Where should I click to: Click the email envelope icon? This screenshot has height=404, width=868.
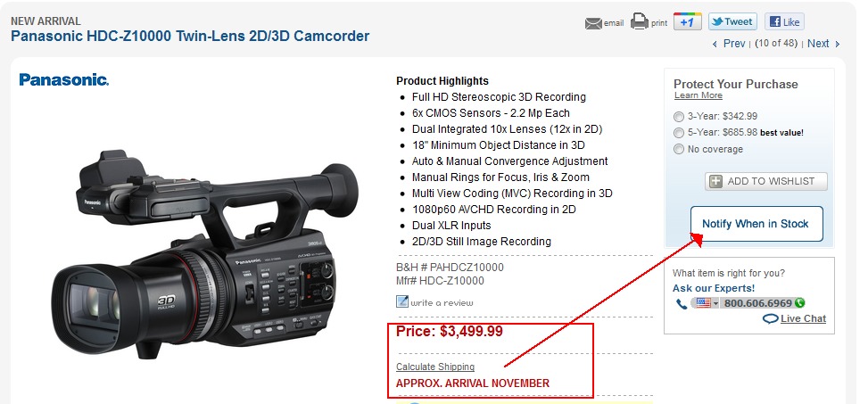(593, 24)
